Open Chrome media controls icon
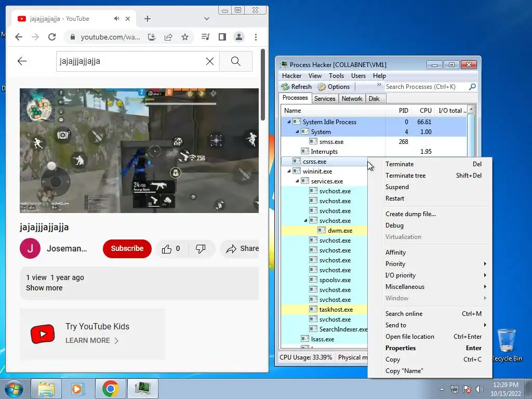Screen dimensions: 532x399 (x=205, y=37)
